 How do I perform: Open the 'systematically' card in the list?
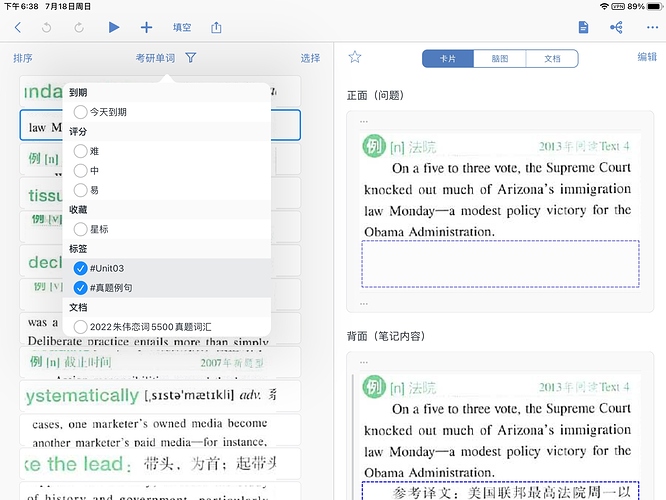tap(160, 395)
